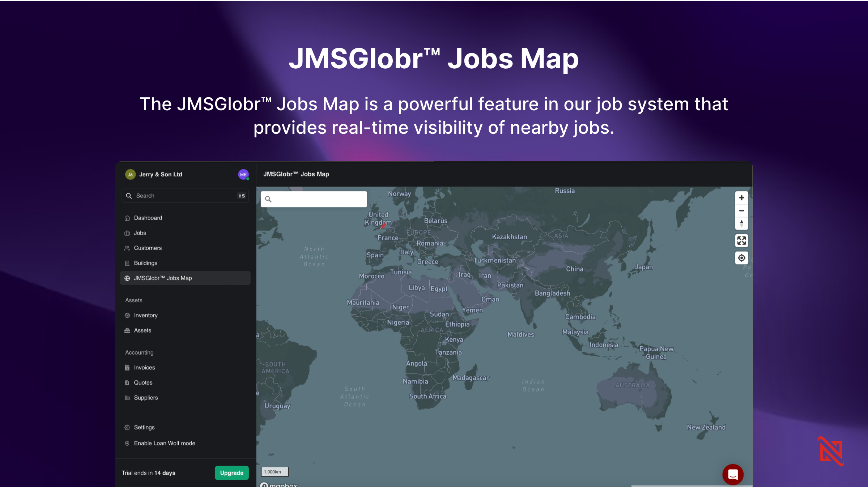Open the Jerry & Son Ltd workspace switcher
Viewport: 868px width, 488px height.
(x=160, y=174)
